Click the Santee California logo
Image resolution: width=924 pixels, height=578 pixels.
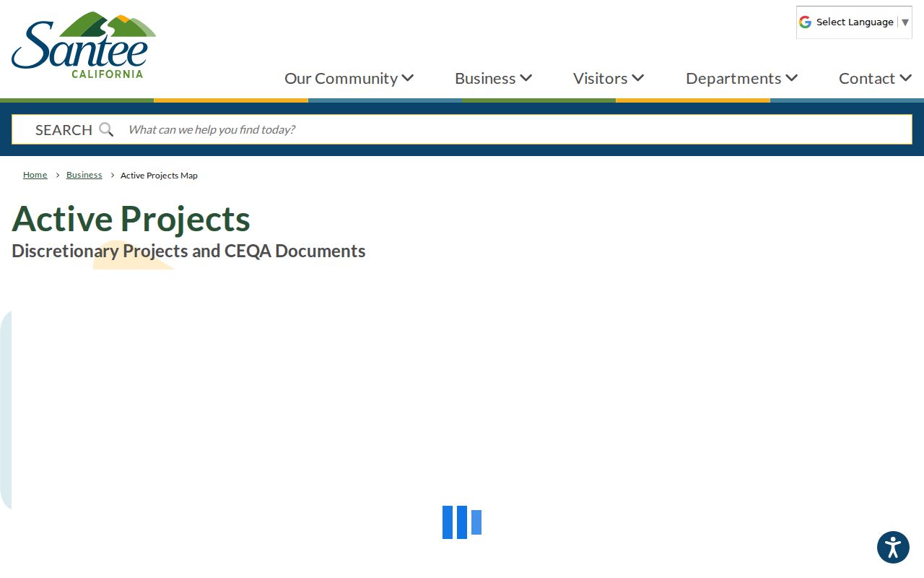click(x=84, y=45)
